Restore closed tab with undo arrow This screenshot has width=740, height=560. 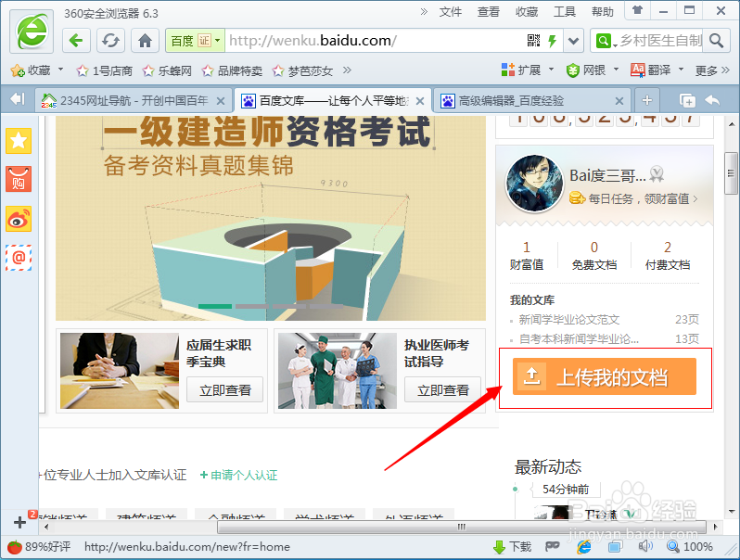pos(712,100)
